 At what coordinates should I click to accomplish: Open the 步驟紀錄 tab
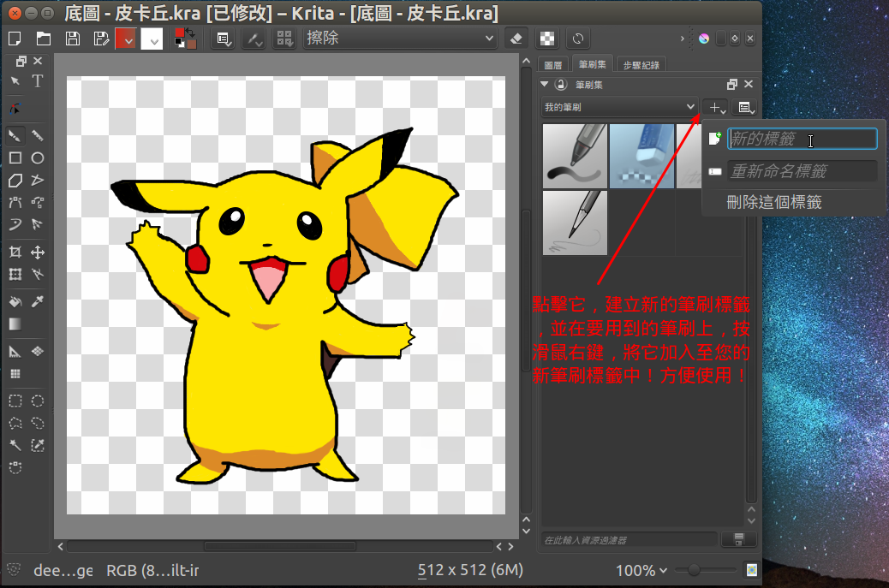(642, 65)
